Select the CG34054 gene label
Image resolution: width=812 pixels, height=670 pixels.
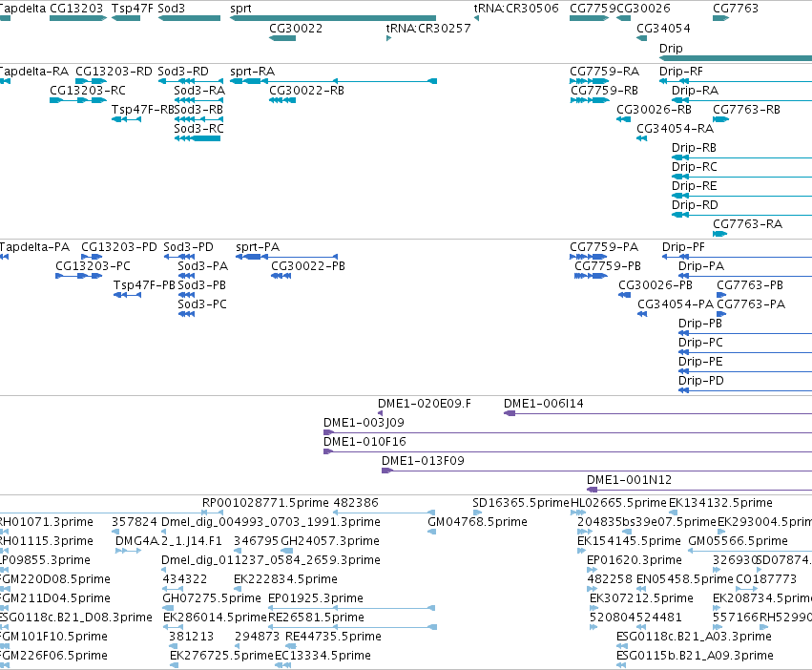coord(663,28)
